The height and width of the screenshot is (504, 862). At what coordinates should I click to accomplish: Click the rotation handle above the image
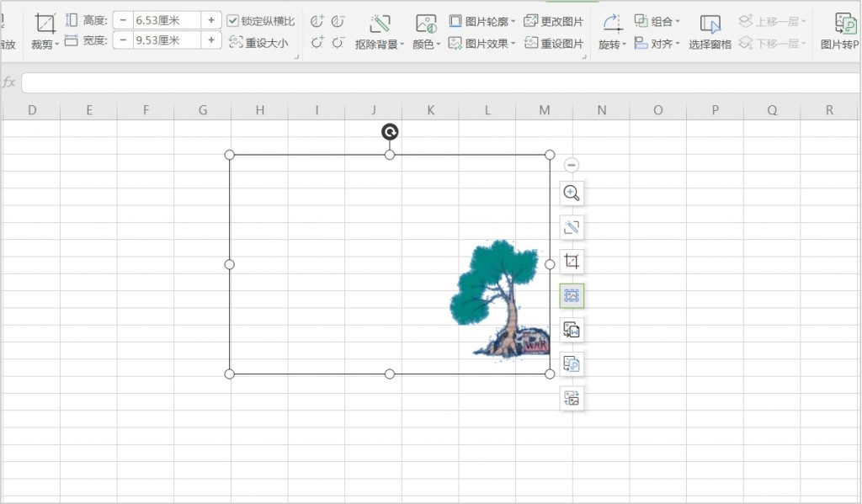point(390,132)
